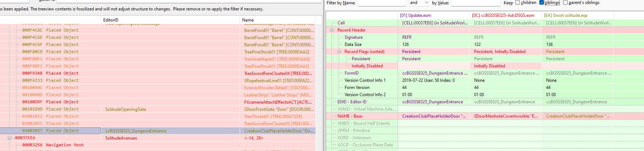
Task: Focus the Filter by Name input field
Action: (382, 3)
